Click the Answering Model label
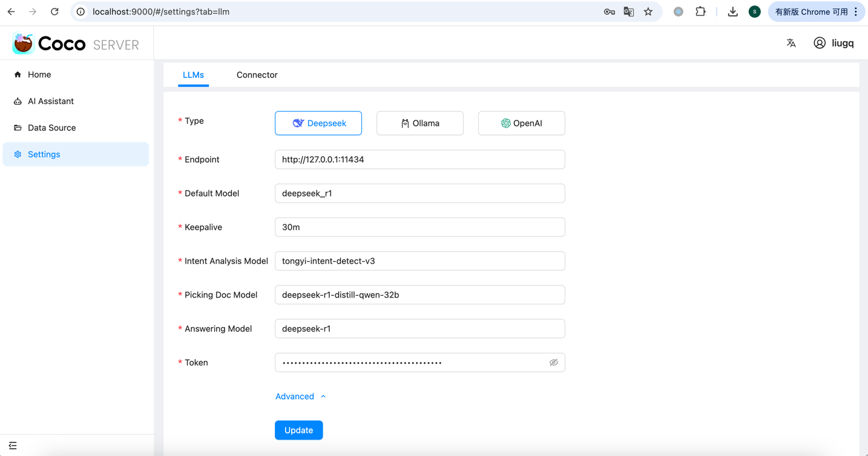The width and height of the screenshot is (868, 456). click(x=219, y=329)
